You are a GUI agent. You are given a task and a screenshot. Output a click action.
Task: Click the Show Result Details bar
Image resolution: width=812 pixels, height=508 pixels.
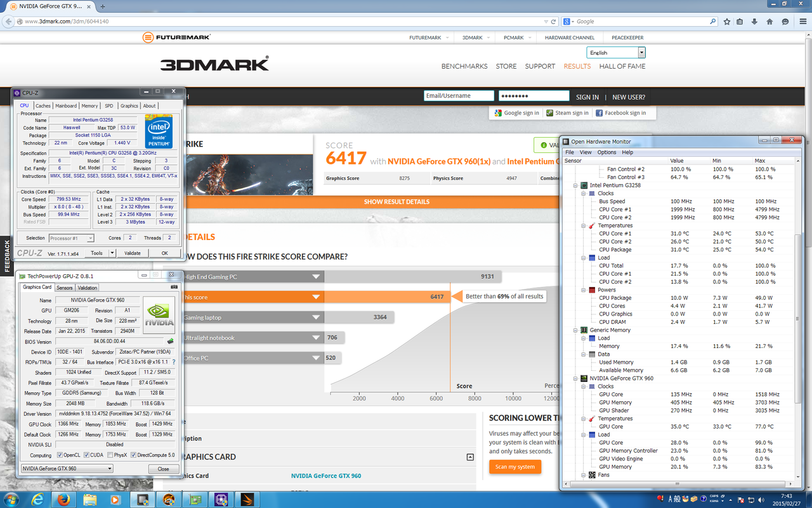pyautogui.click(x=396, y=202)
